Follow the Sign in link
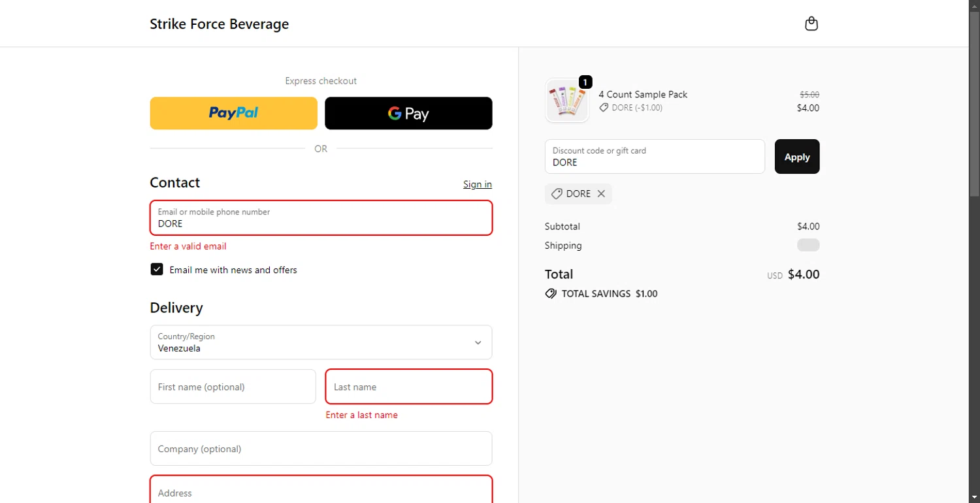 [478, 184]
